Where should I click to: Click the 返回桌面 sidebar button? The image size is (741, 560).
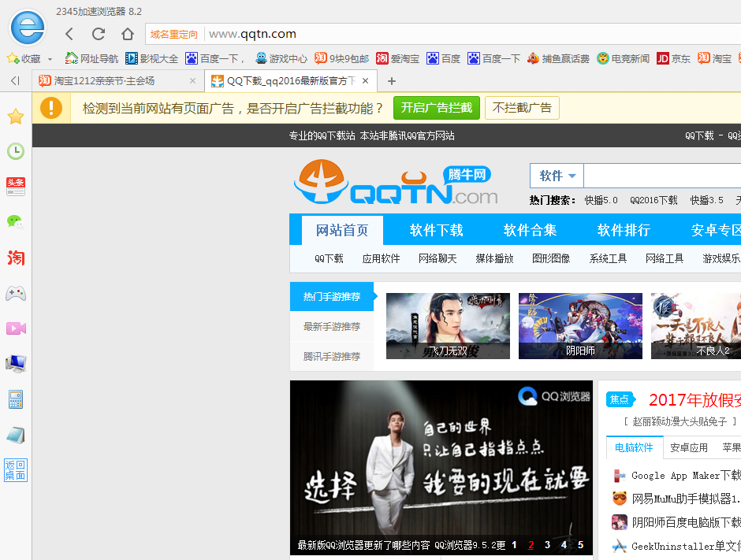pyautogui.click(x=16, y=470)
